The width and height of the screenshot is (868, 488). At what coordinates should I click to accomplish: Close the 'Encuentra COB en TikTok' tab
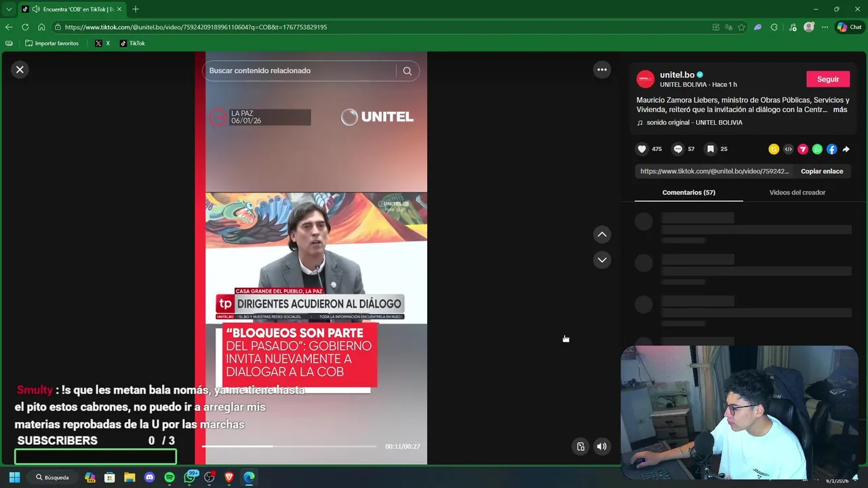[x=119, y=9]
